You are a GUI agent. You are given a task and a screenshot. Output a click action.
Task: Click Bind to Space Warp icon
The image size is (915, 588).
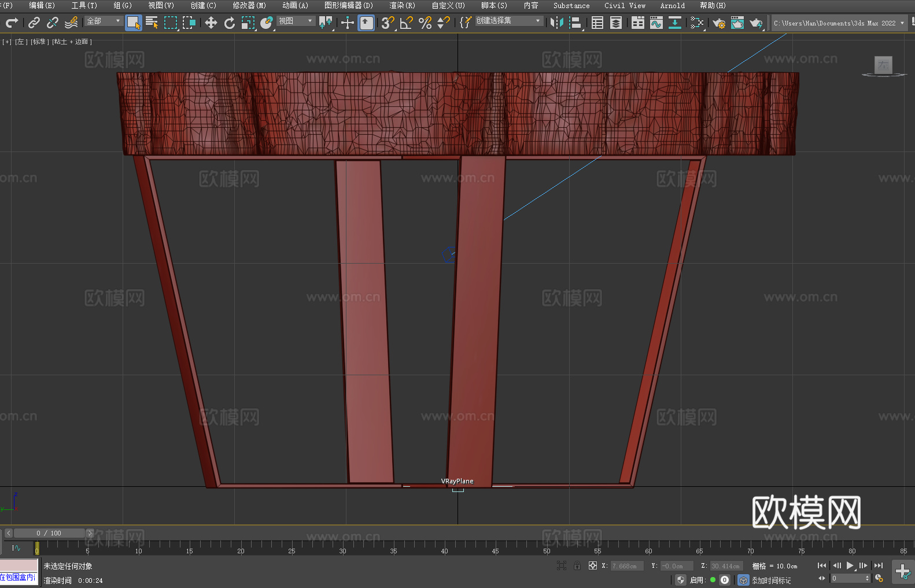click(x=71, y=23)
